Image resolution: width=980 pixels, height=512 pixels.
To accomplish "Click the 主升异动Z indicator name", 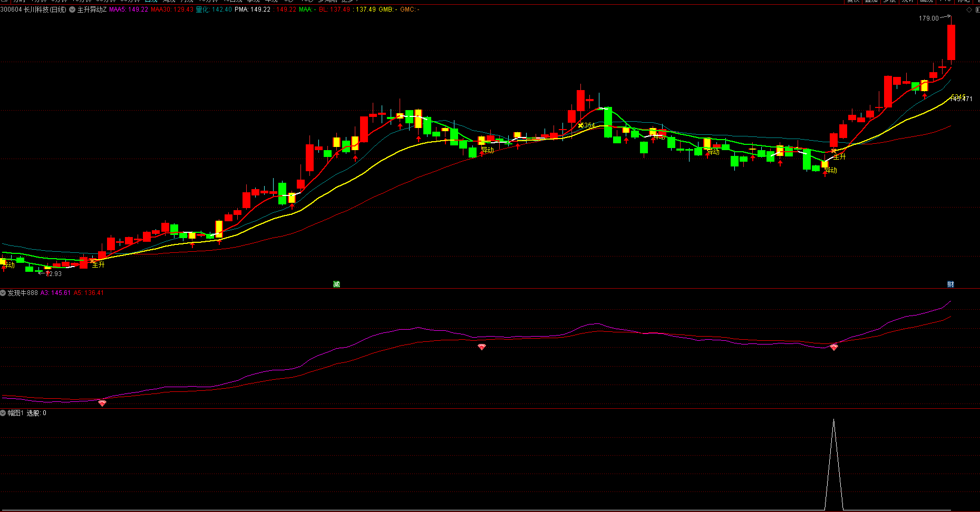I will pos(92,9).
